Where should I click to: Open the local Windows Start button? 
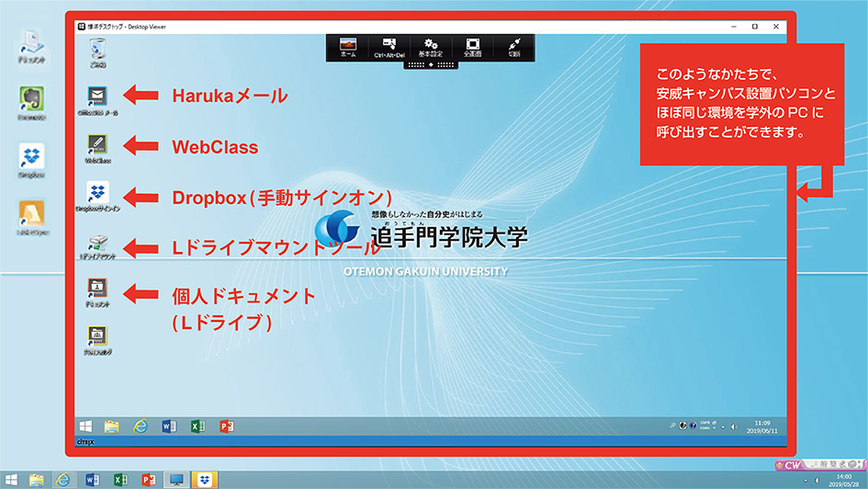[x=11, y=480]
